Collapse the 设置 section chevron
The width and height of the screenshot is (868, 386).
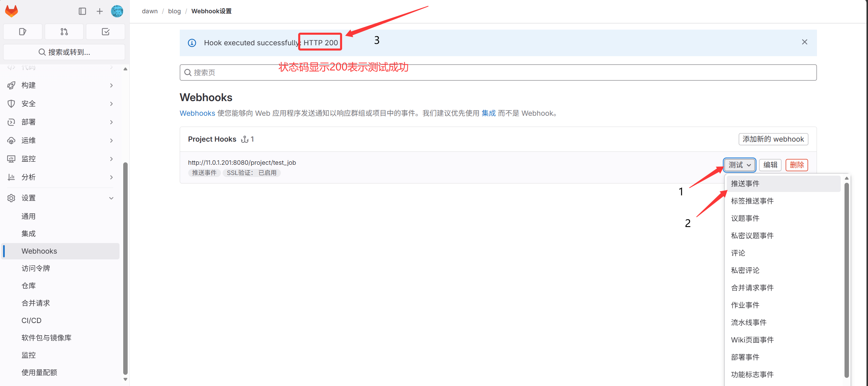click(x=111, y=198)
